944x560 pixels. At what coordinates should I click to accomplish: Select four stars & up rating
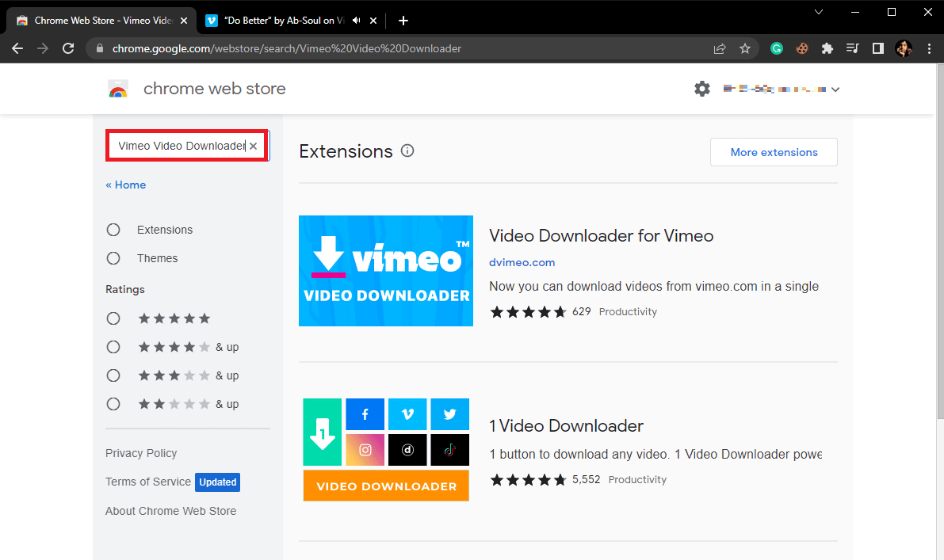tap(113, 347)
